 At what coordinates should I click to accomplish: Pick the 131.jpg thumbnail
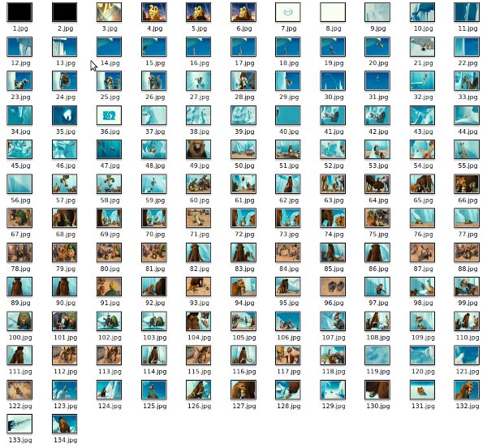(422, 390)
